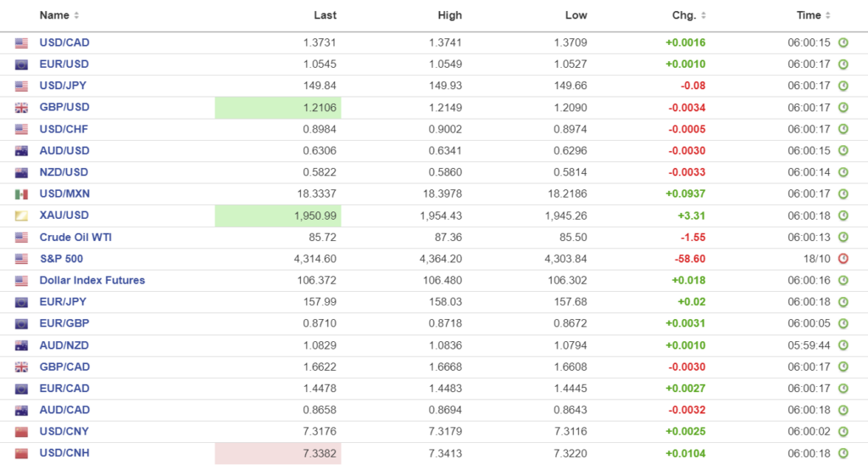
Task: Click the gold bar icon beside XAU/USD
Action: click(x=21, y=216)
